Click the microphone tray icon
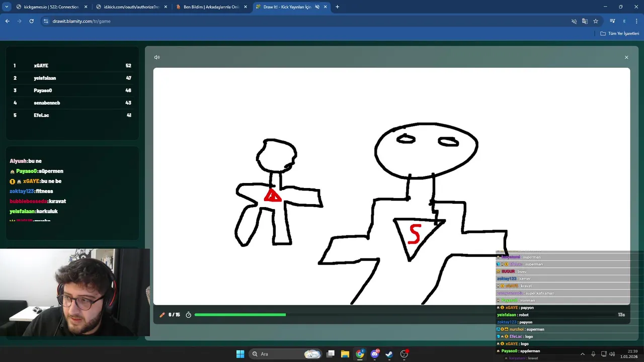This screenshot has height=362, width=644. point(594,354)
